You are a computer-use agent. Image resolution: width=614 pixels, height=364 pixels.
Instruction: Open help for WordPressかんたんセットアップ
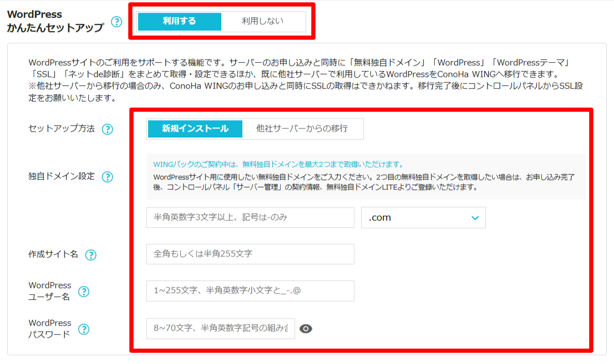point(116,22)
